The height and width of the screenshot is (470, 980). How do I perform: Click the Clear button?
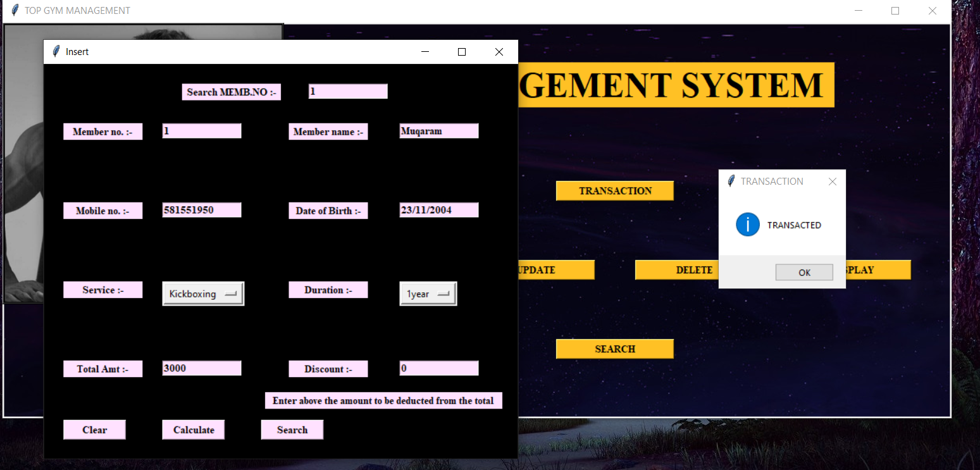[x=94, y=429]
